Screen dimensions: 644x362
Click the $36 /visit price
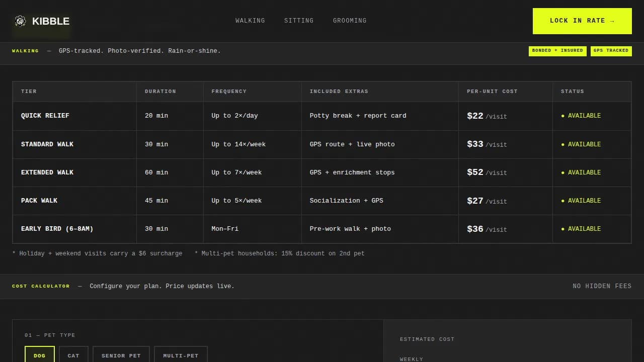[x=487, y=229]
